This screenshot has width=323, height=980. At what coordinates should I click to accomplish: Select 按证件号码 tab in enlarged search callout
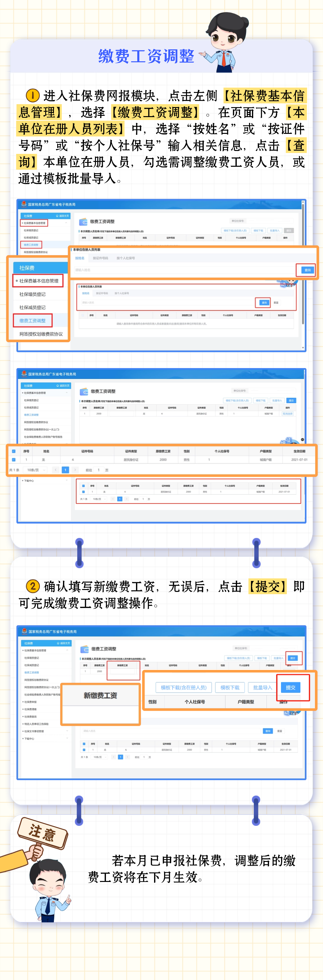(100, 258)
